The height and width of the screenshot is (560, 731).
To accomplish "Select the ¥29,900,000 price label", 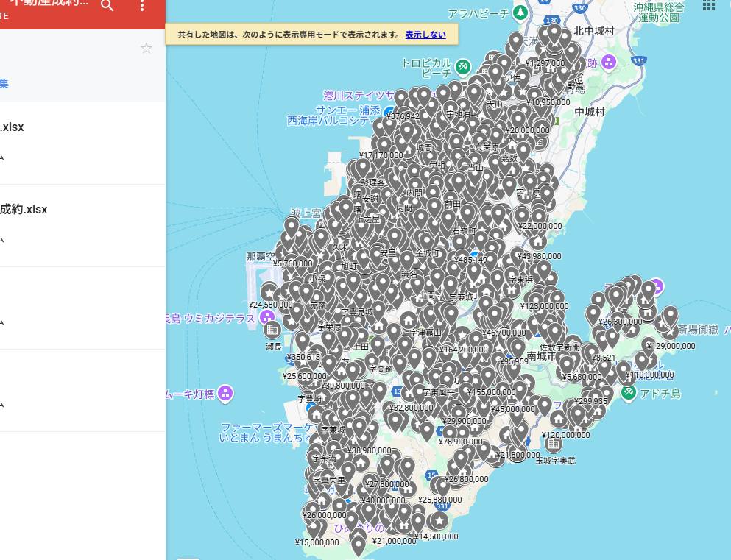I will pos(465,421).
